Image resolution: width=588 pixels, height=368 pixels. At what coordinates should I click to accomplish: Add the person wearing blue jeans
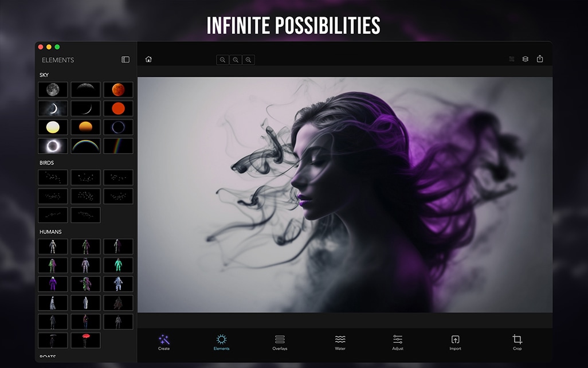tap(85, 322)
